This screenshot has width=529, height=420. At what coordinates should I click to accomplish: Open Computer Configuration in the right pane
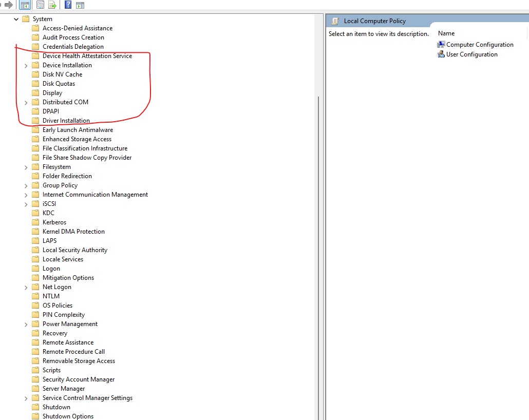(x=476, y=45)
